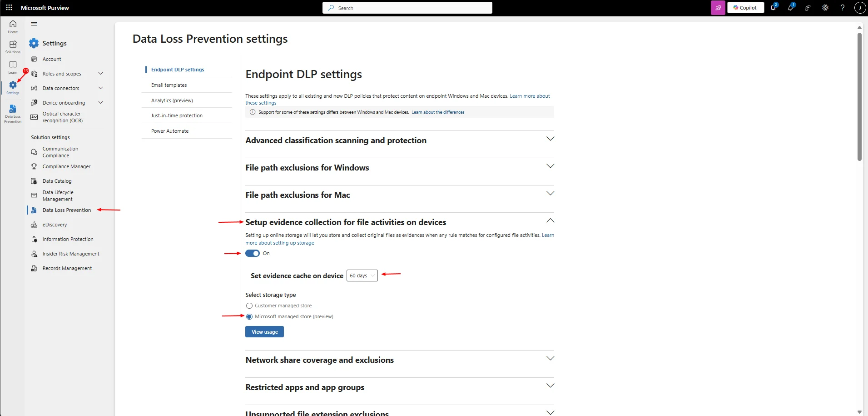Viewport: 868px width, 416px height.
Task: Click the Data connectors icon
Action: [34, 88]
